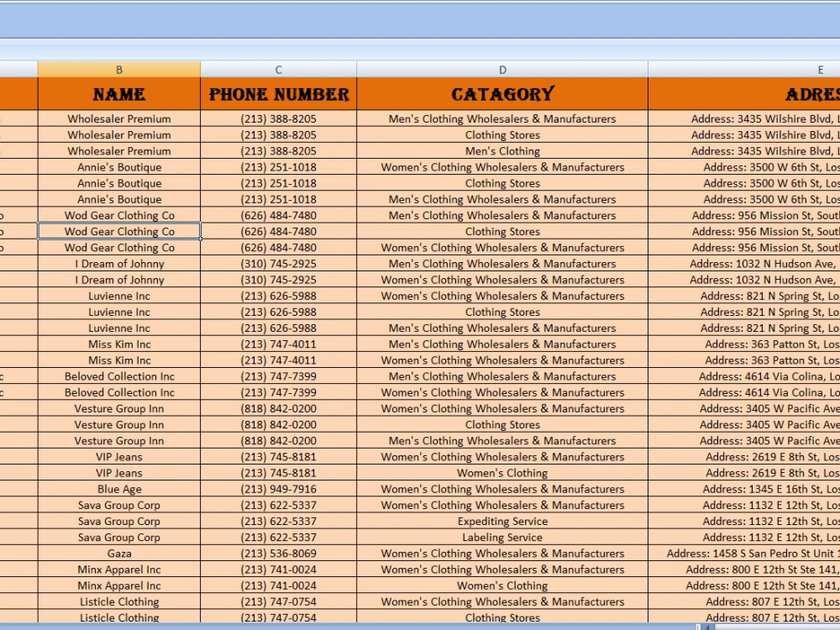Select Minx Apparel Inc name in Women's Clothing row
The image size is (840, 630).
[119, 585]
